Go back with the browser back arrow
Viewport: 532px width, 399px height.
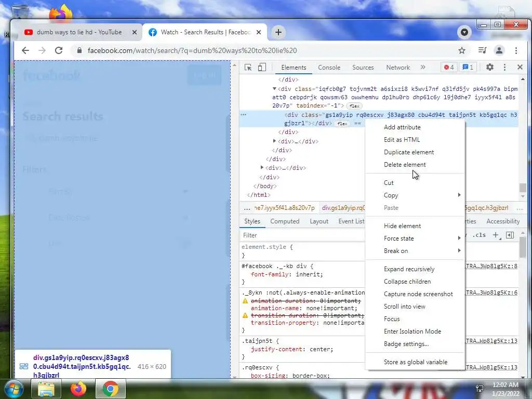point(25,50)
